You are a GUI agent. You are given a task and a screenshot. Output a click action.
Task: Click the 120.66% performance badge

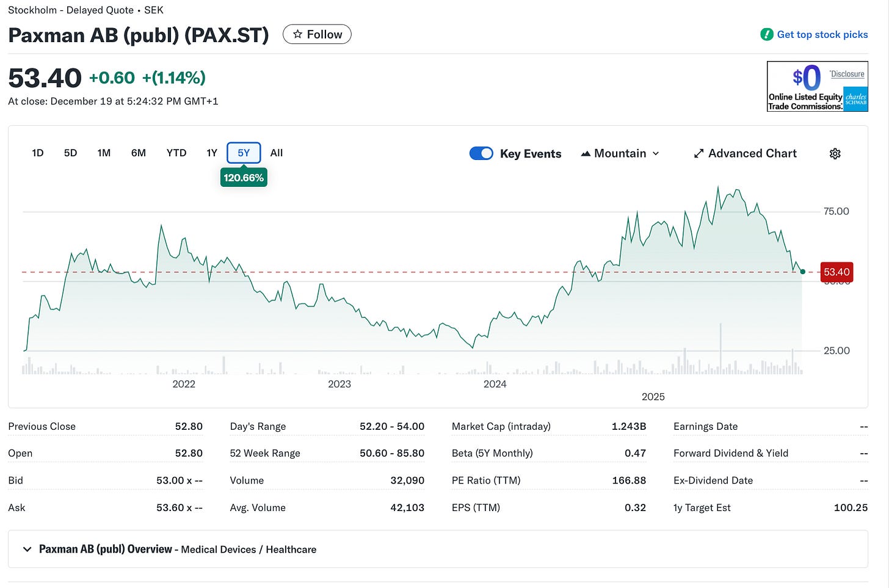[x=244, y=178]
